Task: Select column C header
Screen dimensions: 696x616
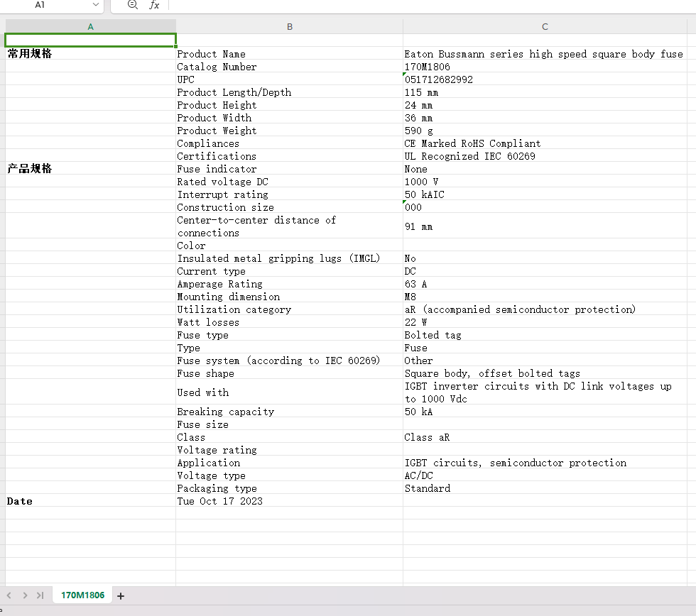Action: pyautogui.click(x=545, y=26)
